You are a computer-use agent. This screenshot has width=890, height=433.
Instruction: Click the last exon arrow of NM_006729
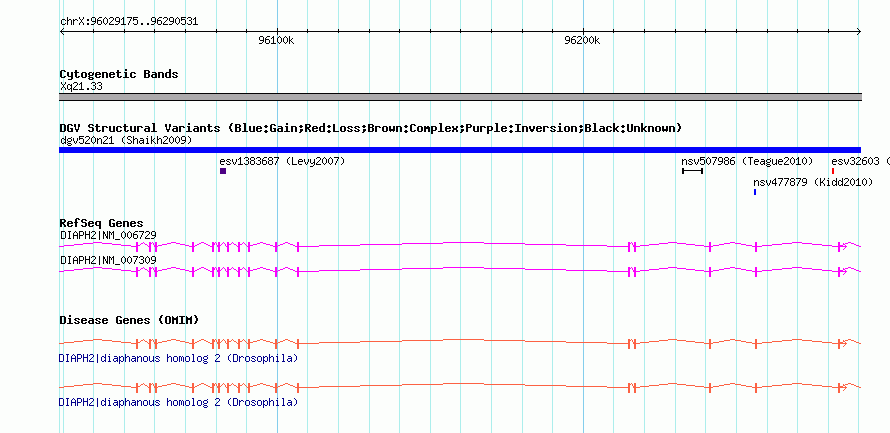point(842,246)
